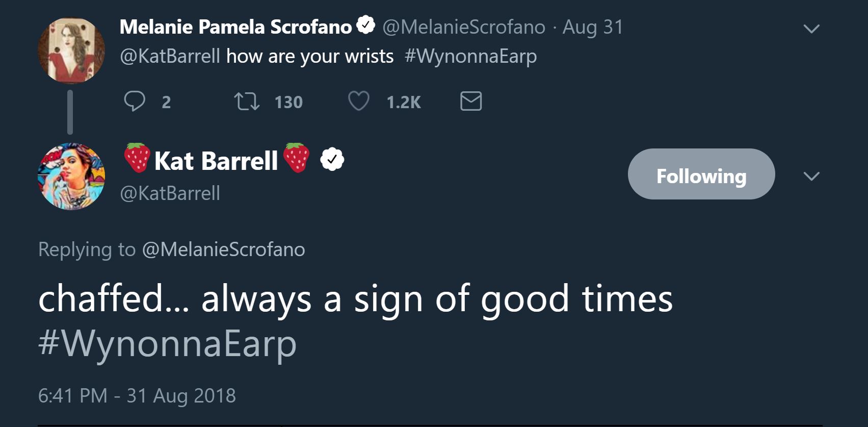Open #WynonnaEarp hashtag in Kat's reply

click(x=167, y=344)
